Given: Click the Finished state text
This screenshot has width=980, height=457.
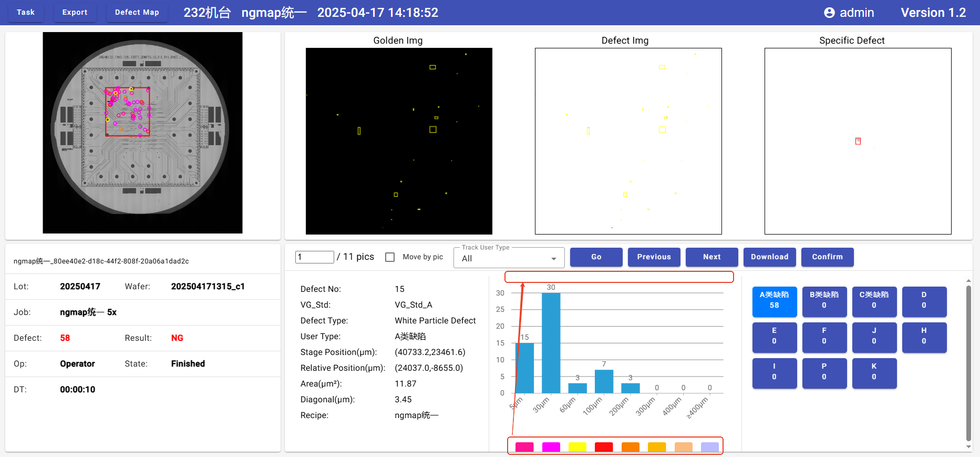Looking at the screenshot, I should pos(188,363).
